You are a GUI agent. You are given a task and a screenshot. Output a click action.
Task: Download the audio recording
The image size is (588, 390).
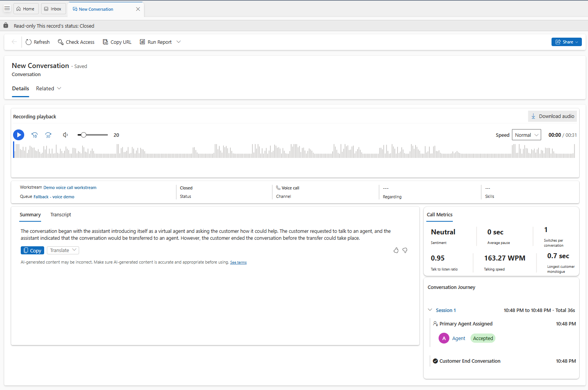point(552,116)
